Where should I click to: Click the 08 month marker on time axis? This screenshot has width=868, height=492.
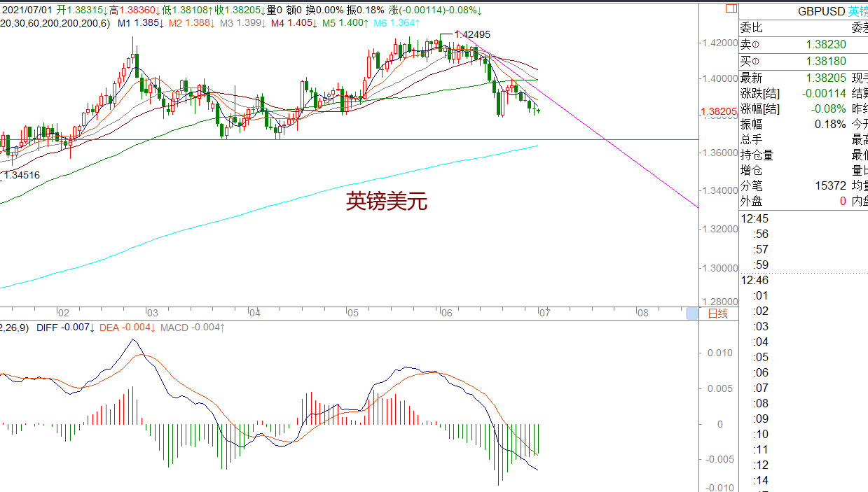(642, 313)
